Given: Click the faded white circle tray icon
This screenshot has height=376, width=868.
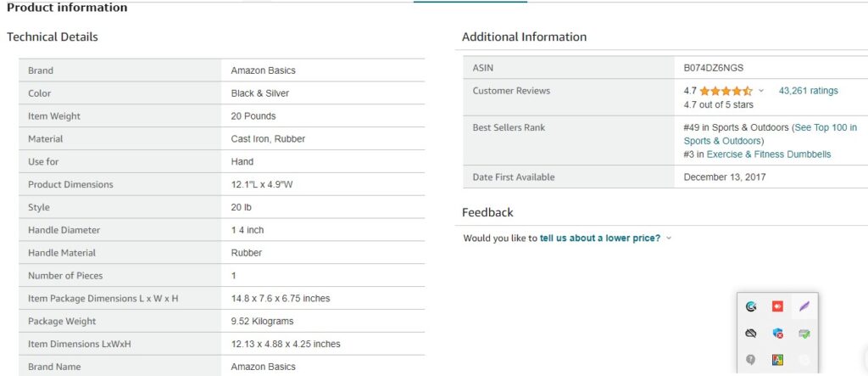Looking at the screenshot, I should click(x=804, y=361).
